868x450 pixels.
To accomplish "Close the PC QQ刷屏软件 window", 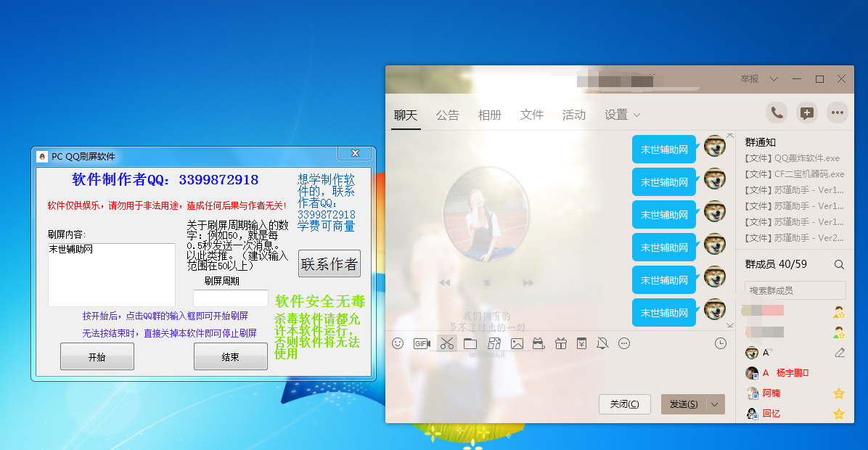I will click(x=356, y=153).
